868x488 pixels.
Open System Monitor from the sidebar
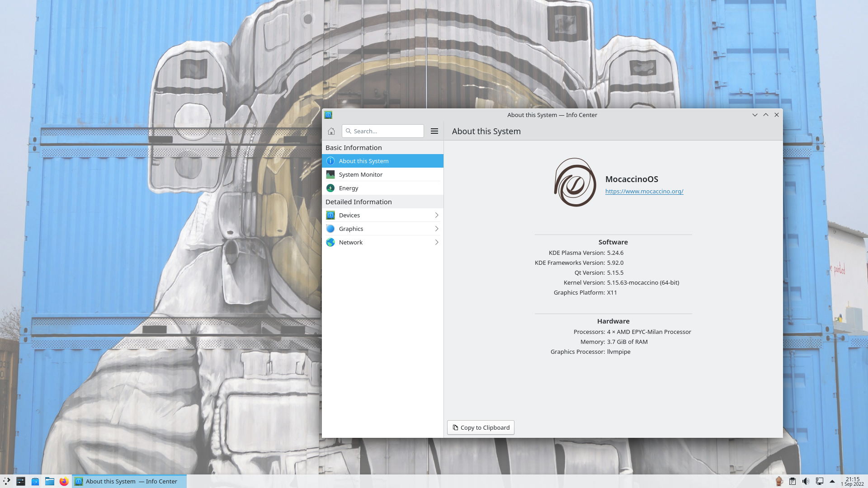tap(382, 174)
